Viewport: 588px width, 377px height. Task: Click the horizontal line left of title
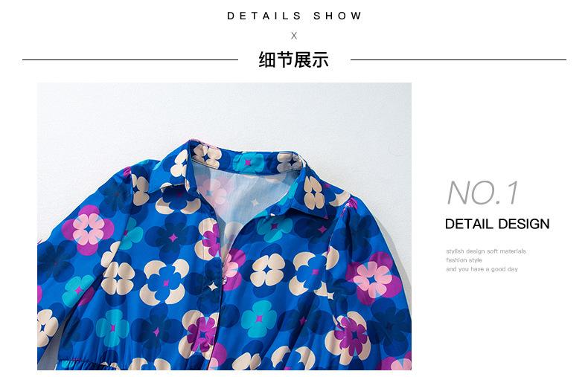point(130,59)
